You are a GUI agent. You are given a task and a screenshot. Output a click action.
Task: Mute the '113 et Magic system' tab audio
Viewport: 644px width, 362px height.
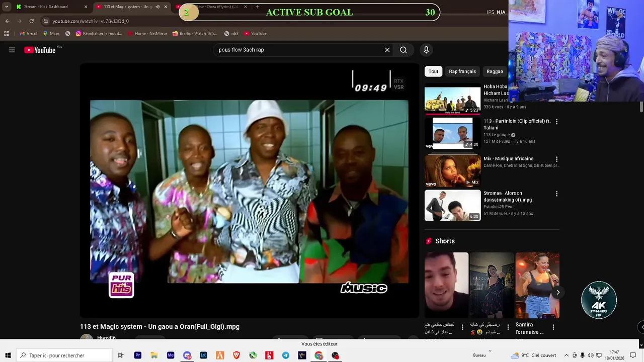157,7
